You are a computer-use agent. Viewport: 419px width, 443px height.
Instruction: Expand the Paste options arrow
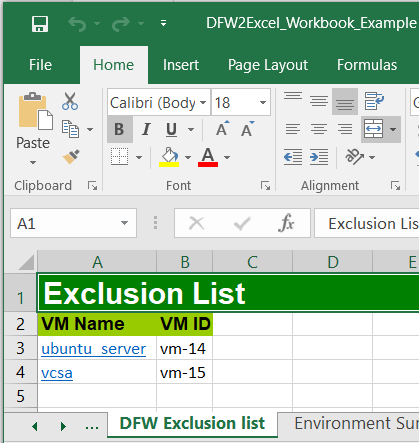click(33, 163)
